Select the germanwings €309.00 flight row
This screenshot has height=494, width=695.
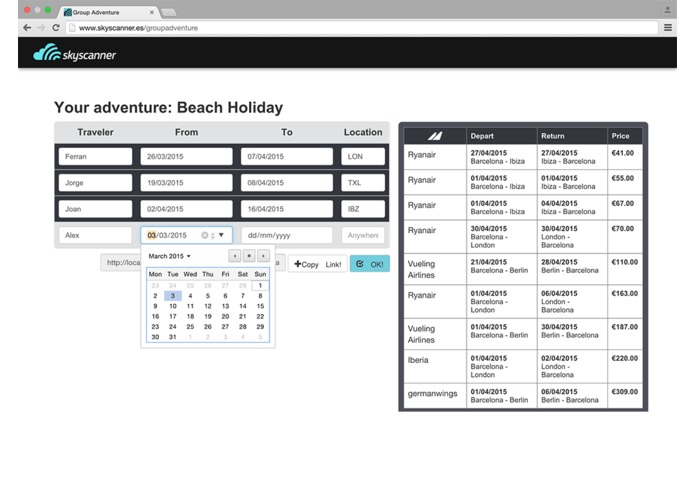point(523,396)
